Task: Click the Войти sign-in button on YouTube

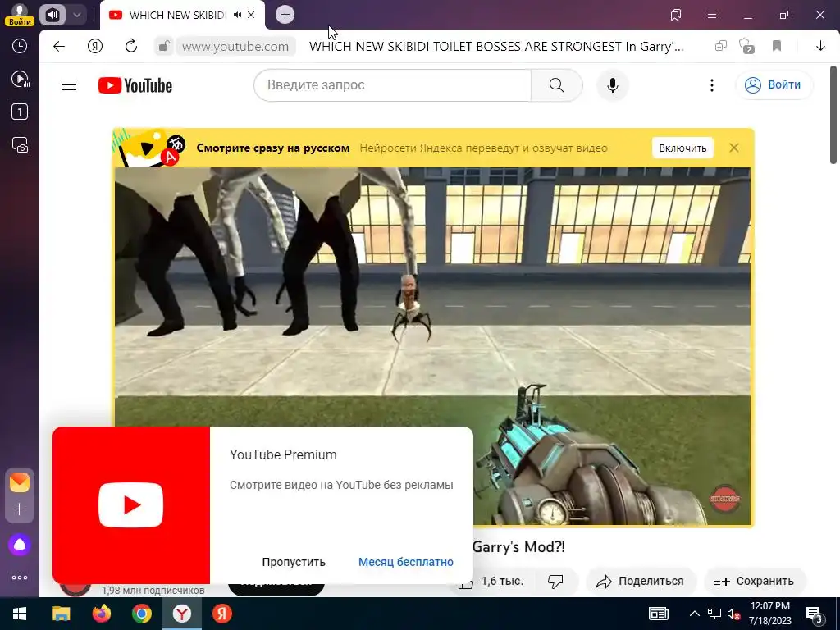Action: tap(774, 85)
